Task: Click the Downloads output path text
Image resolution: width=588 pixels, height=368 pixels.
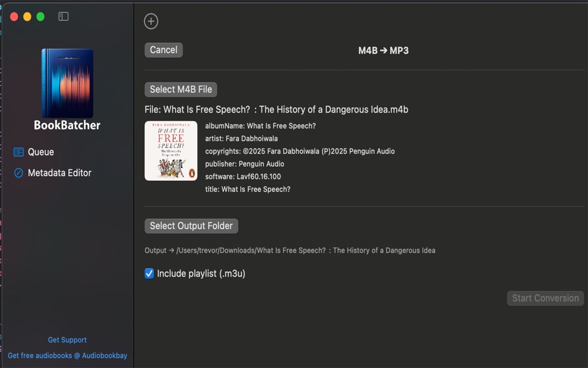Action: [x=290, y=250]
